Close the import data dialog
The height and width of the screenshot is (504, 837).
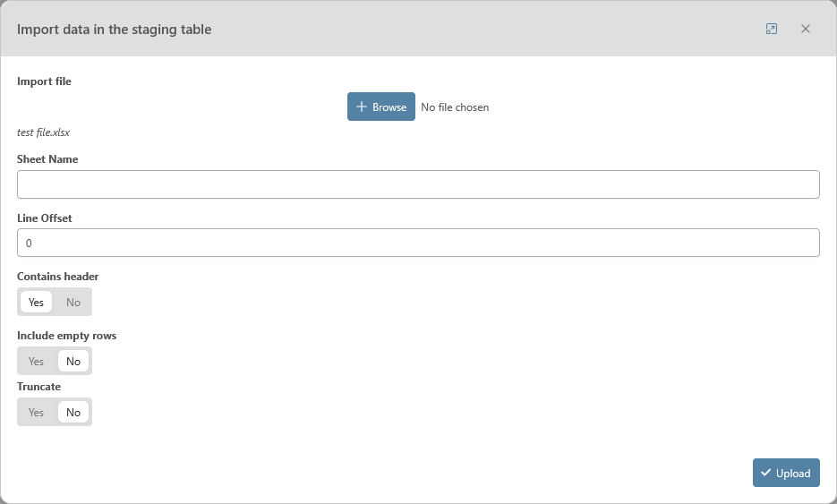point(806,29)
